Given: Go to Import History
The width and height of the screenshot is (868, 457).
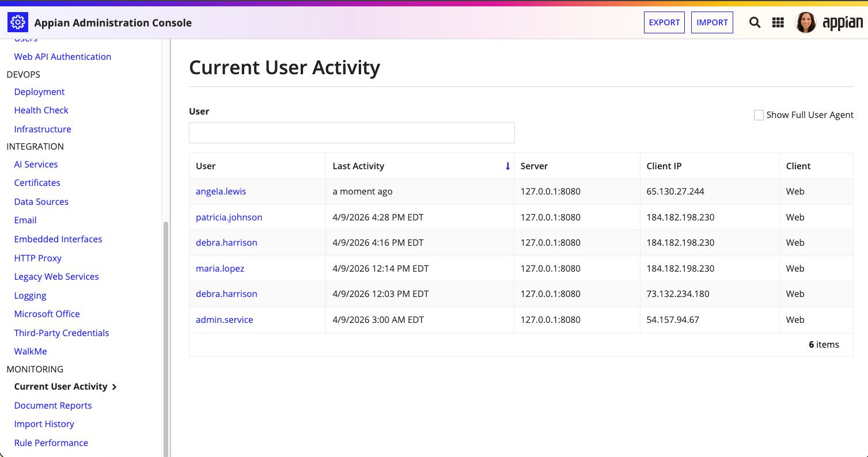Looking at the screenshot, I should coord(44,424).
